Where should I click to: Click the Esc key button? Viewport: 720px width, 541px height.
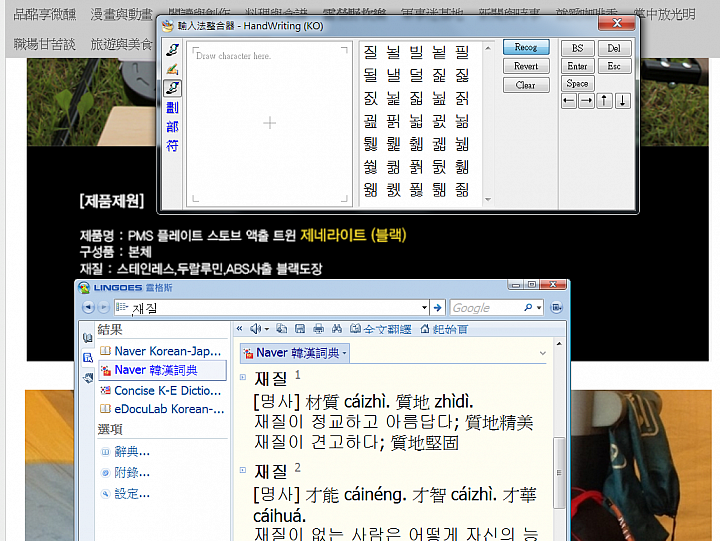coord(614,66)
